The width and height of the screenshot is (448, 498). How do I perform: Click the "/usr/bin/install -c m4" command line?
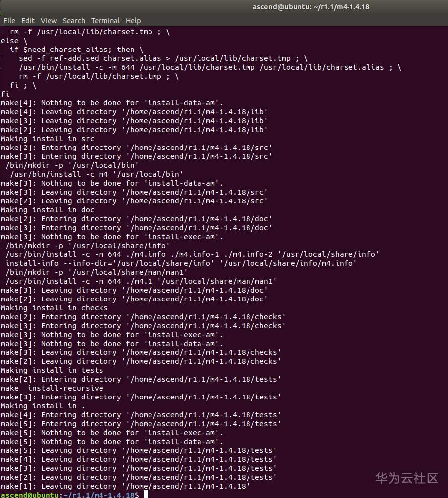click(97, 174)
